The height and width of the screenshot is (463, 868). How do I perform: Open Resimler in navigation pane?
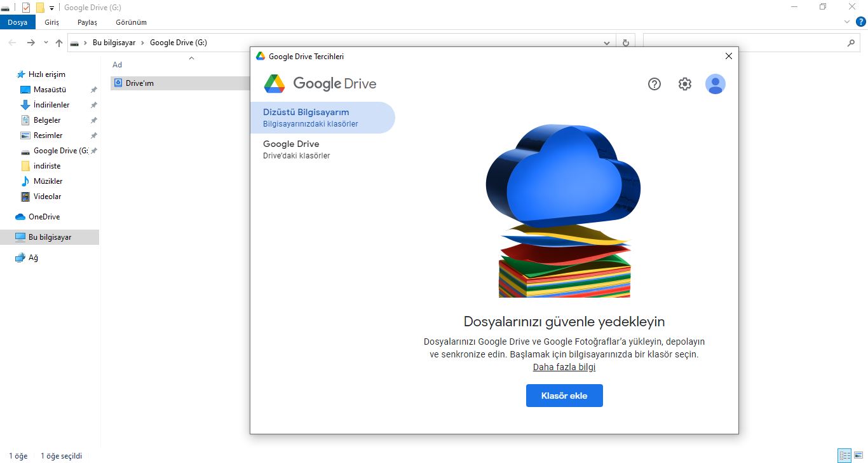click(48, 135)
